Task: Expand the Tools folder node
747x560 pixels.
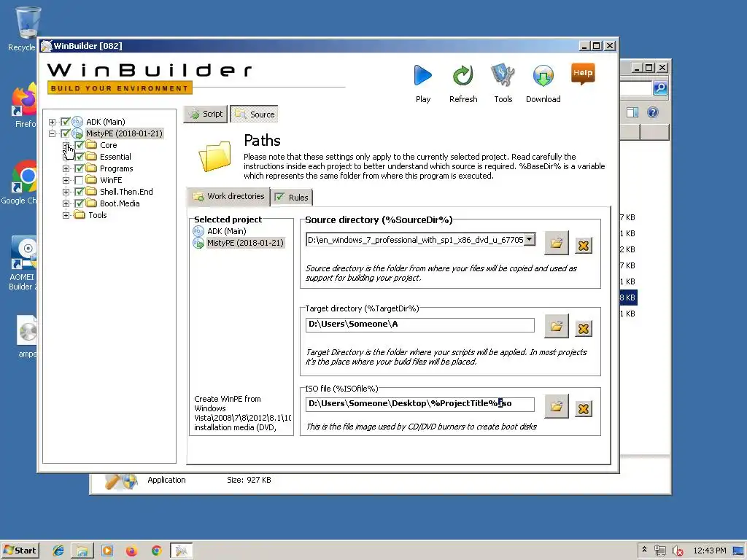Action: click(x=66, y=215)
